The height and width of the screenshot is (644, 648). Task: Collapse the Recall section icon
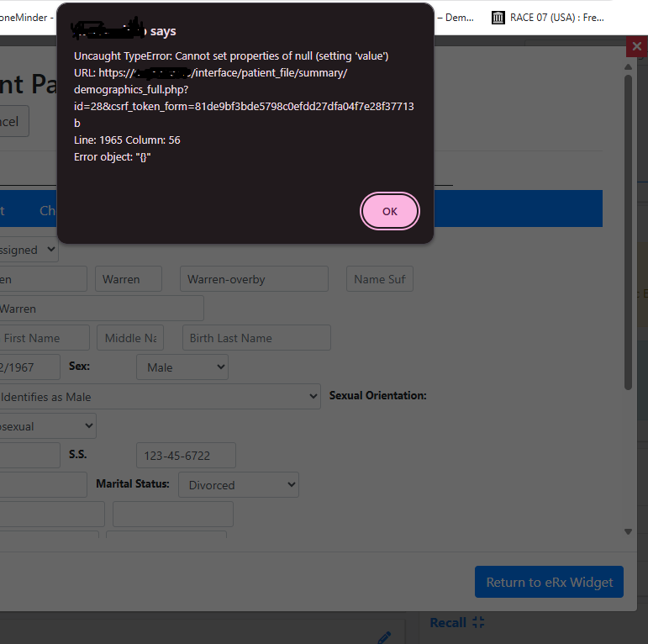479,623
